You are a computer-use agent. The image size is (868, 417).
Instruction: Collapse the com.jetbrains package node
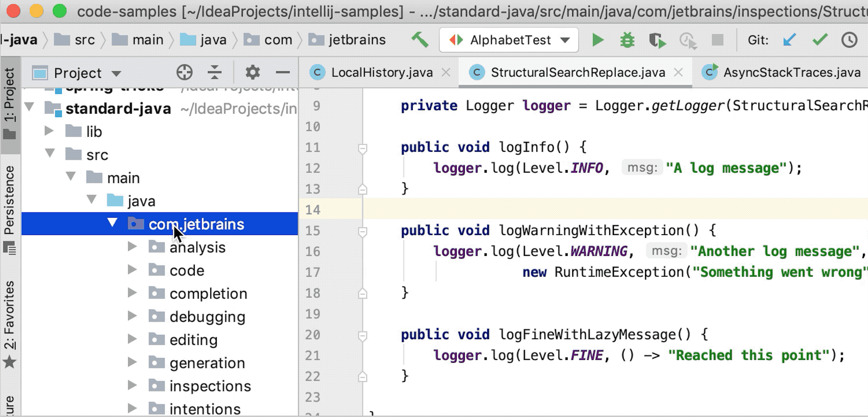click(x=113, y=223)
